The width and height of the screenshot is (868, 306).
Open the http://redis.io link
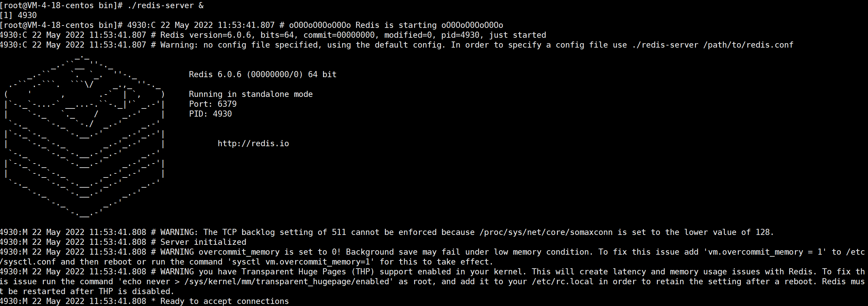point(253,143)
